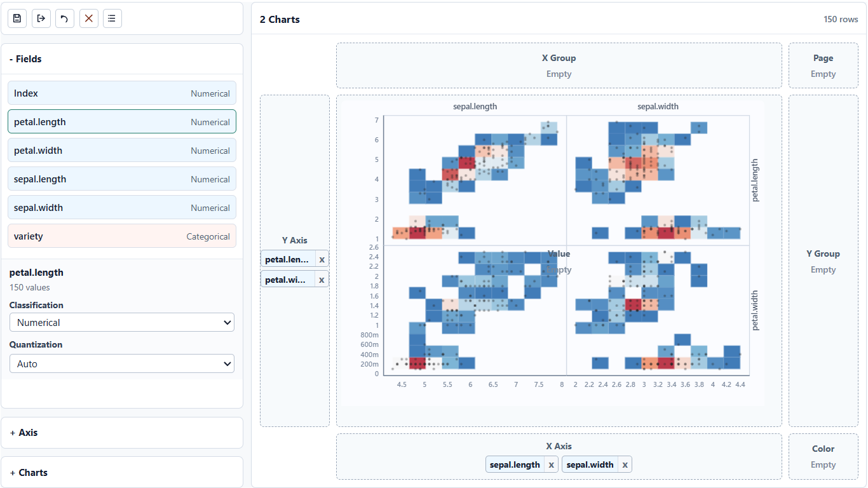Click the undo arrow icon
Image resolution: width=868 pixels, height=488 pixels.
tap(64, 18)
